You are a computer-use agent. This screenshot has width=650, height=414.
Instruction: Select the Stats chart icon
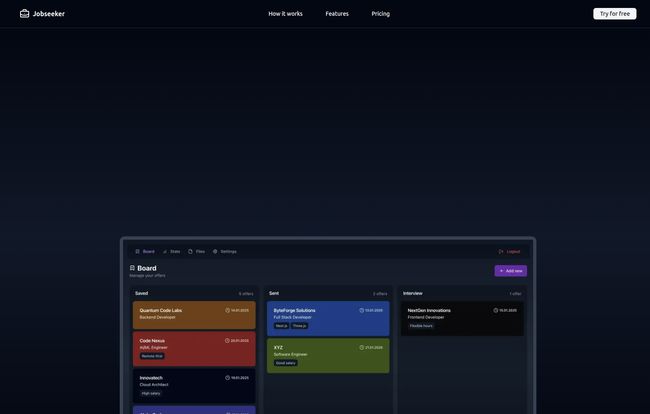[x=165, y=252]
